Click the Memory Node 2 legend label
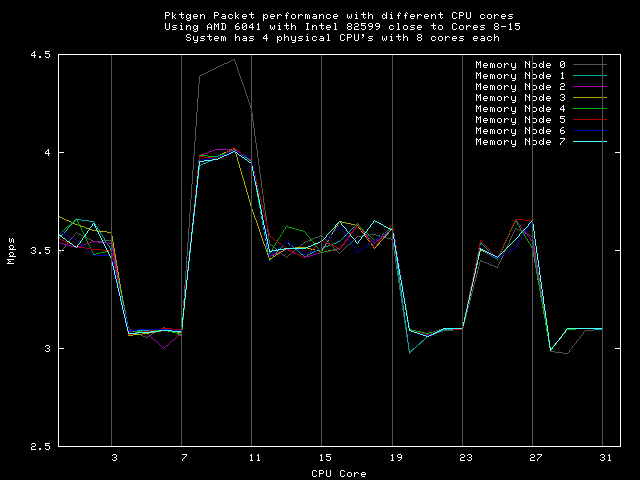The height and width of the screenshot is (480, 640). pyautogui.click(x=519, y=87)
